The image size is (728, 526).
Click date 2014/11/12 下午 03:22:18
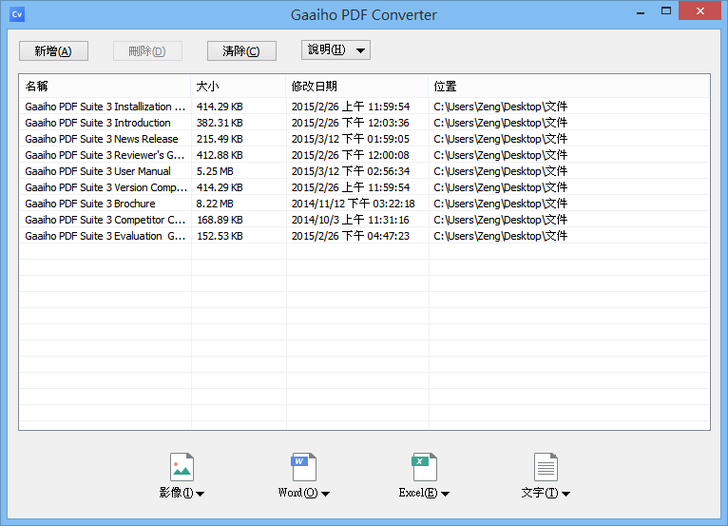(353, 204)
